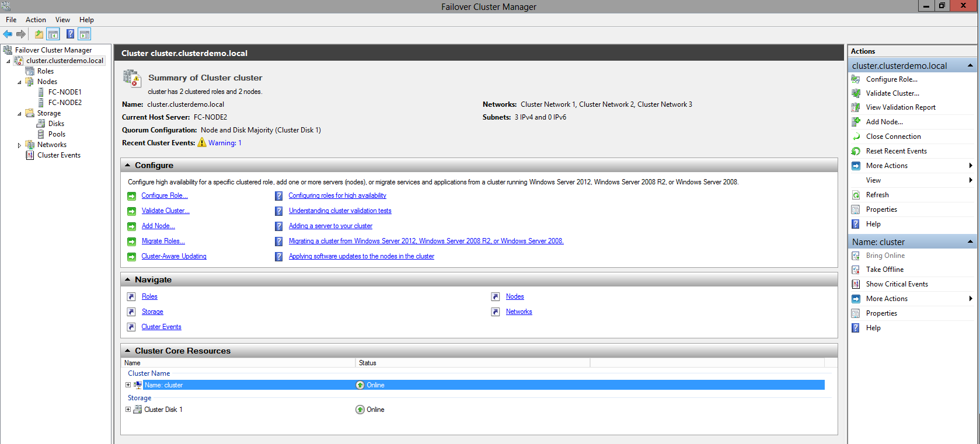
Task: Expand the Networks node in the tree
Action: pos(19,145)
